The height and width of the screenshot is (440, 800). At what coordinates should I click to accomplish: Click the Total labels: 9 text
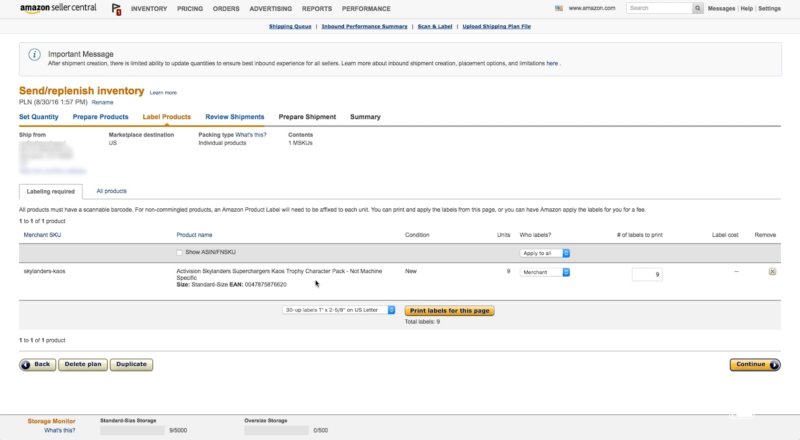tap(422, 322)
